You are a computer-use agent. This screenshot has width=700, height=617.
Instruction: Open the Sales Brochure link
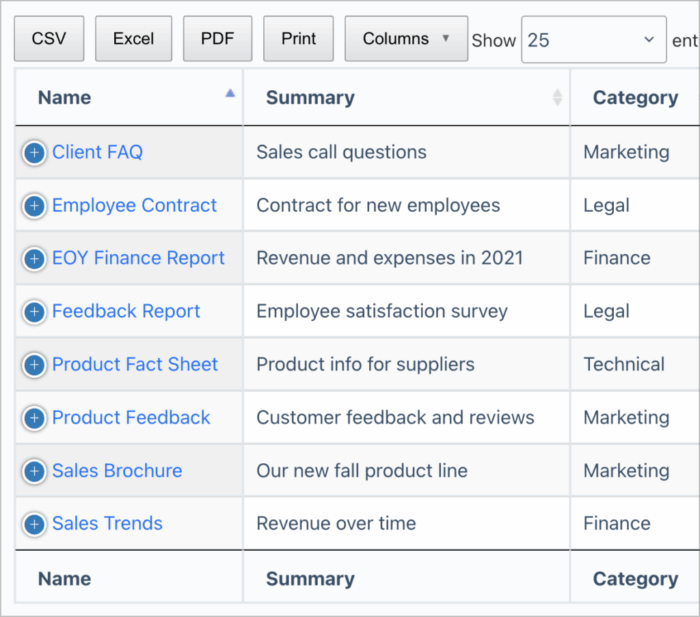[x=117, y=471]
